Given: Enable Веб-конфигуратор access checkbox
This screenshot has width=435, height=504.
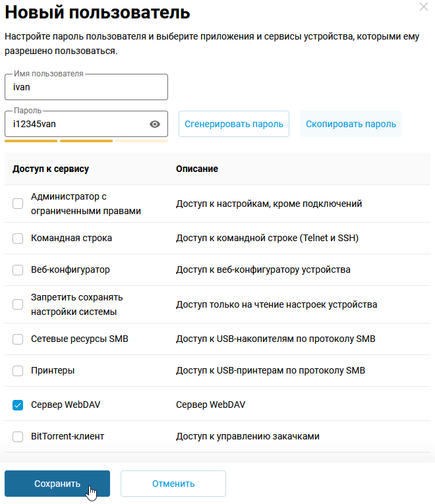Looking at the screenshot, I should point(18,269).
